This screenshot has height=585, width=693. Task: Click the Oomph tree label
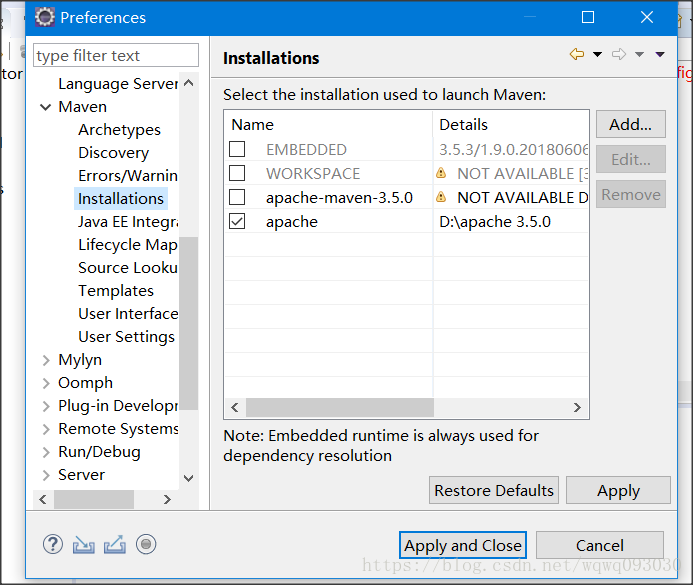click(x=85, y=383)
